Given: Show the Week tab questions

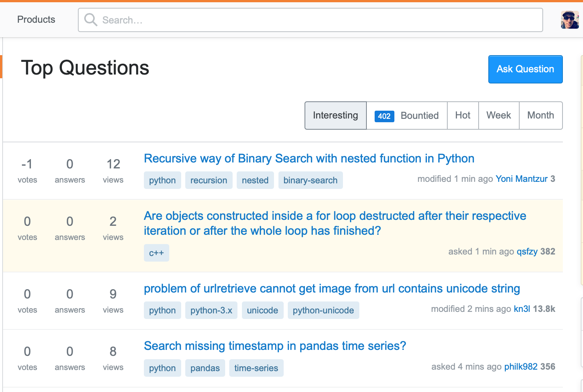Looking at the screenshot, I should (498, 116).
